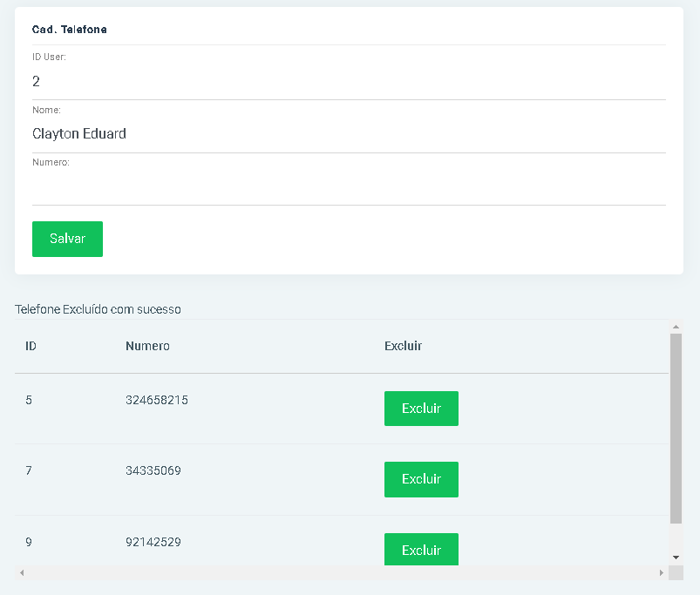Excluir the phone number 34335069
The height and width of the screenshot is (595, 700).
(x=421, y=479)
